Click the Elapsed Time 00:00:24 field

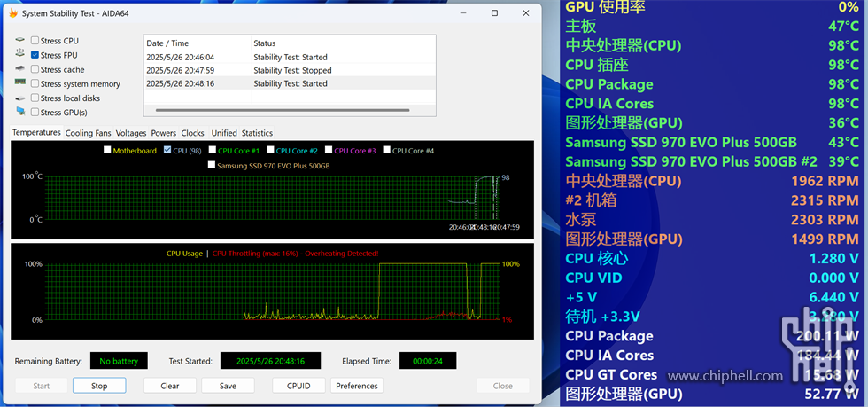click(428, 361)
